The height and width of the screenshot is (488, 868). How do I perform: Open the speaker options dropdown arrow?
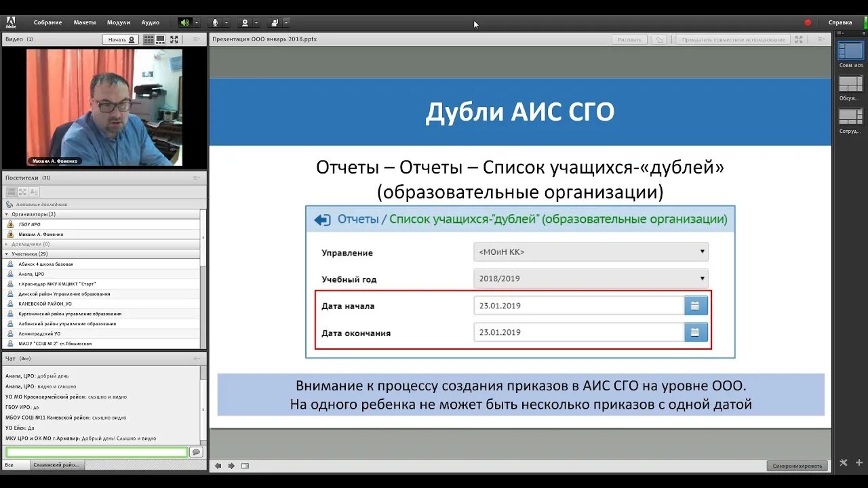197,22
